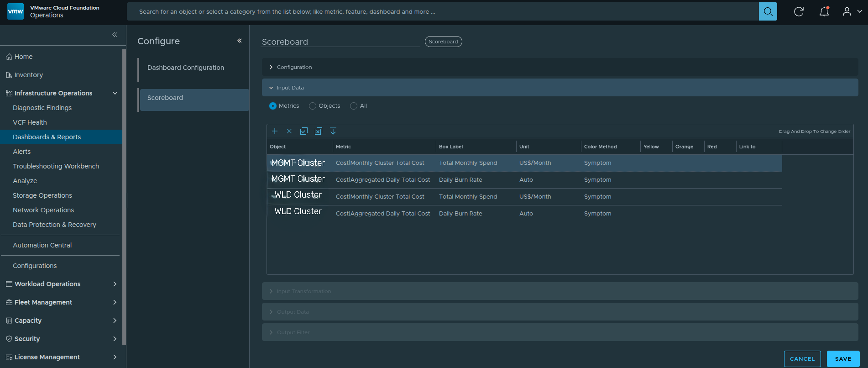Open VCF Health in the sidebar
The width and height of the screenshot is (868, 368).
point(30,122)
